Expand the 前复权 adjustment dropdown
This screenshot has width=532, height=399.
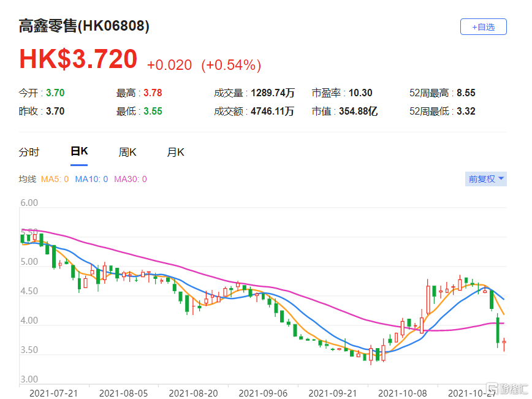[x=486, y=179]
